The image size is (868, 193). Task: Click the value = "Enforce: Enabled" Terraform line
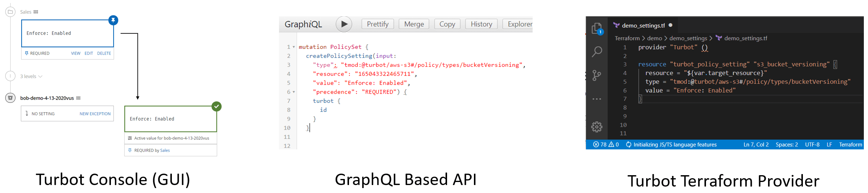tap(690, 91)
